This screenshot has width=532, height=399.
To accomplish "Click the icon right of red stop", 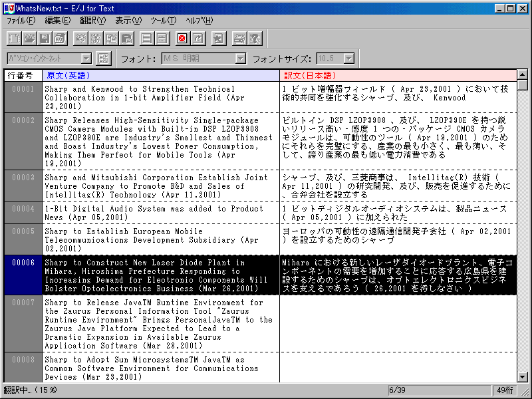I will pos(198,39).
